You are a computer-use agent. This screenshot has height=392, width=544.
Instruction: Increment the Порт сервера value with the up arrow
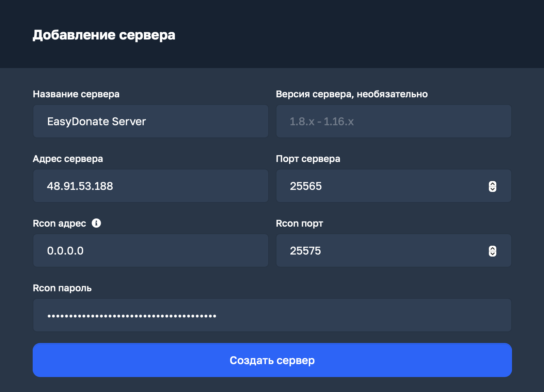click(x=492, y=184)
